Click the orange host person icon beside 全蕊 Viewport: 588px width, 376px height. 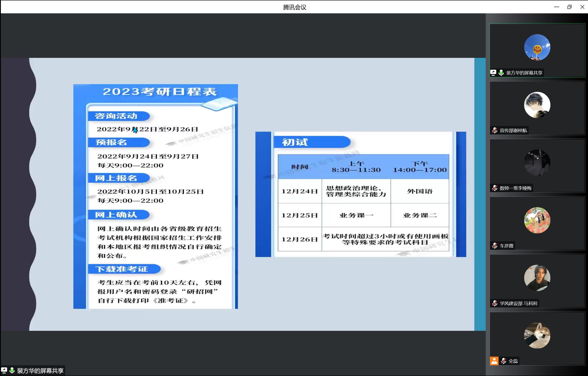[x=494, y=361]
